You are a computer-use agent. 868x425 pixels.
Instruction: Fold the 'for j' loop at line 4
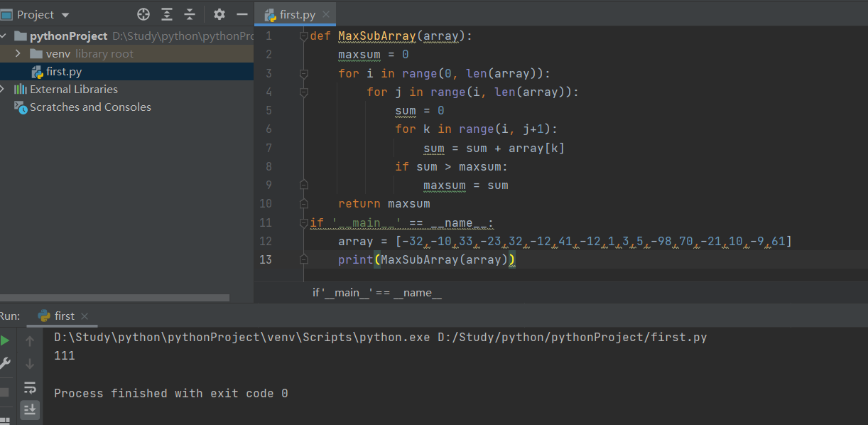point(303,92)
